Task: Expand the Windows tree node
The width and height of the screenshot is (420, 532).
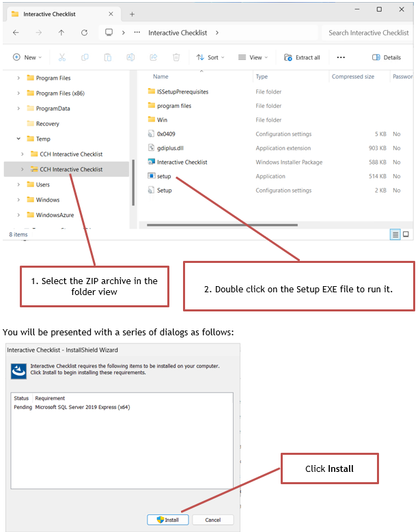Action: click(x=18, y=200)
